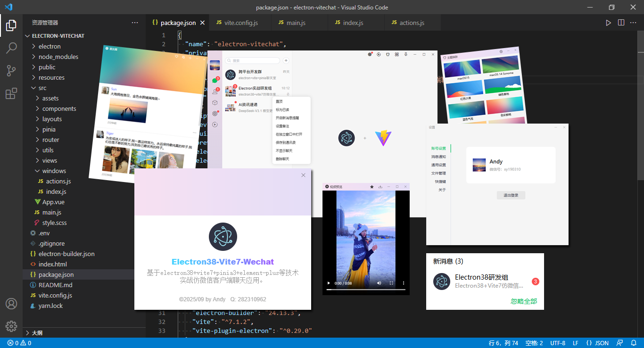
Task: Toggle fullscreen on the video player
Action: click(391, 283)
